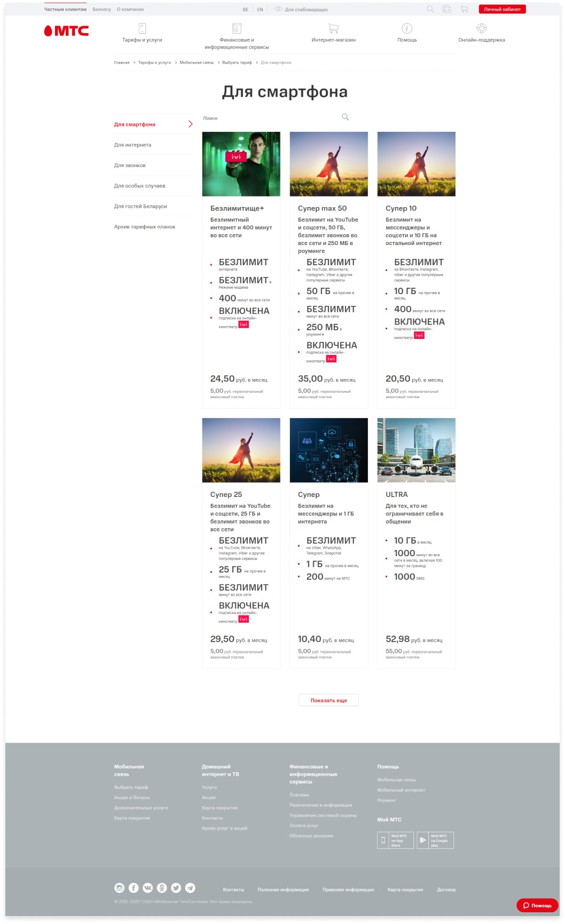This screenshot has height=924, width=565.
Task: Click the MTS logo in the header
Action: pos(66,31)
